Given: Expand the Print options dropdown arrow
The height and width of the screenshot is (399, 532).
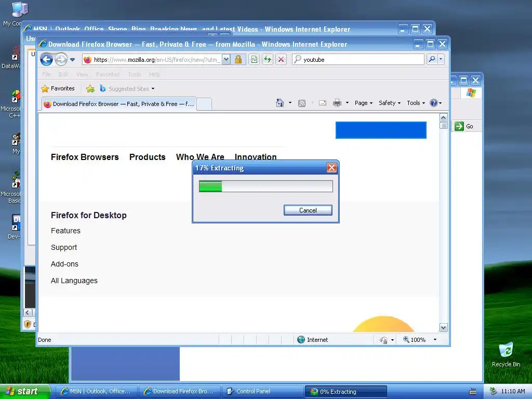Looking at the screenshot, I should (x=347, y=103).
